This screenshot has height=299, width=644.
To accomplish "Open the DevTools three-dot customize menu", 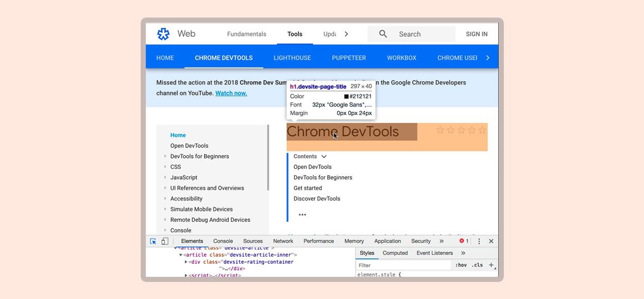I will point(479,241).
